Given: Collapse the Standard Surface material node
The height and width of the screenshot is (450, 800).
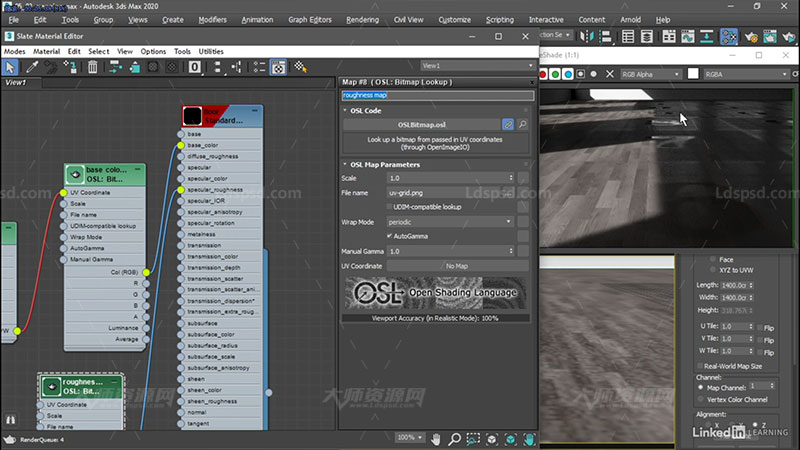Looking at the screenshot, I should pyautogui.click(x=255, y=110).
